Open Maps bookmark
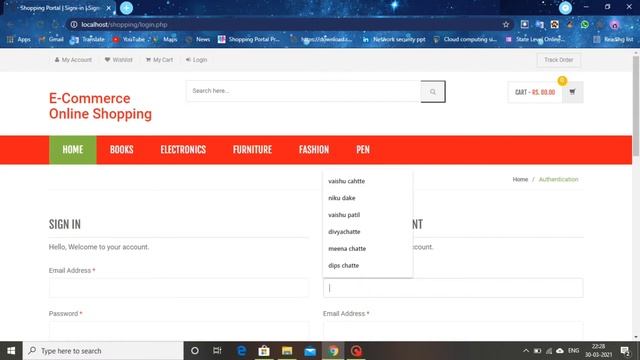This screenshot has width=640, height=360. pos(165,39)
